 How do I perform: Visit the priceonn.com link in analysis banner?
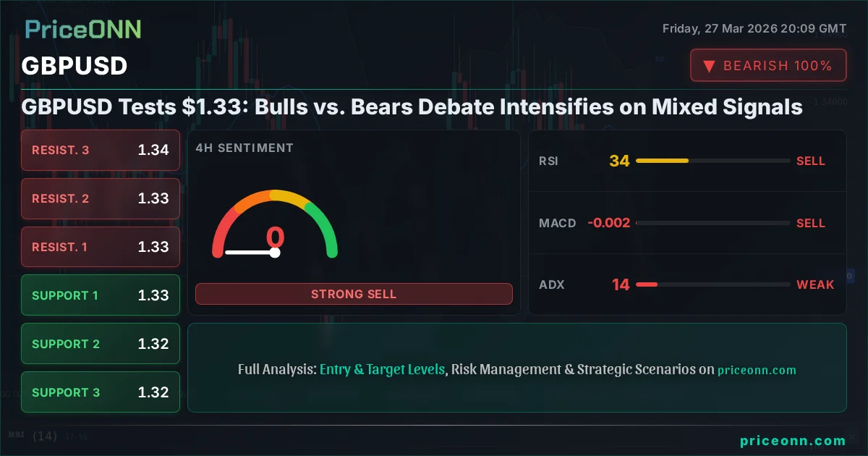pos(757,370)
